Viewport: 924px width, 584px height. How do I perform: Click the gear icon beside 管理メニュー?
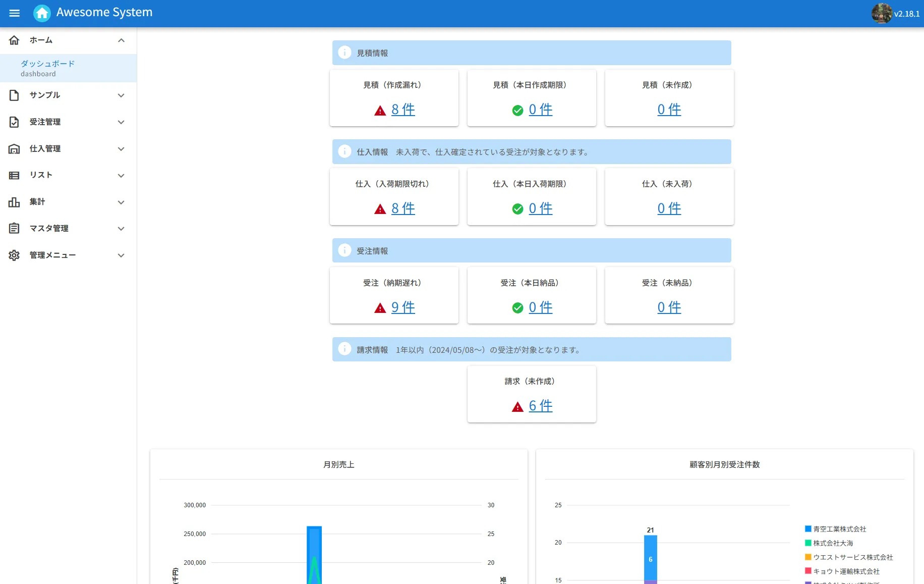click(x=14, y=255)
